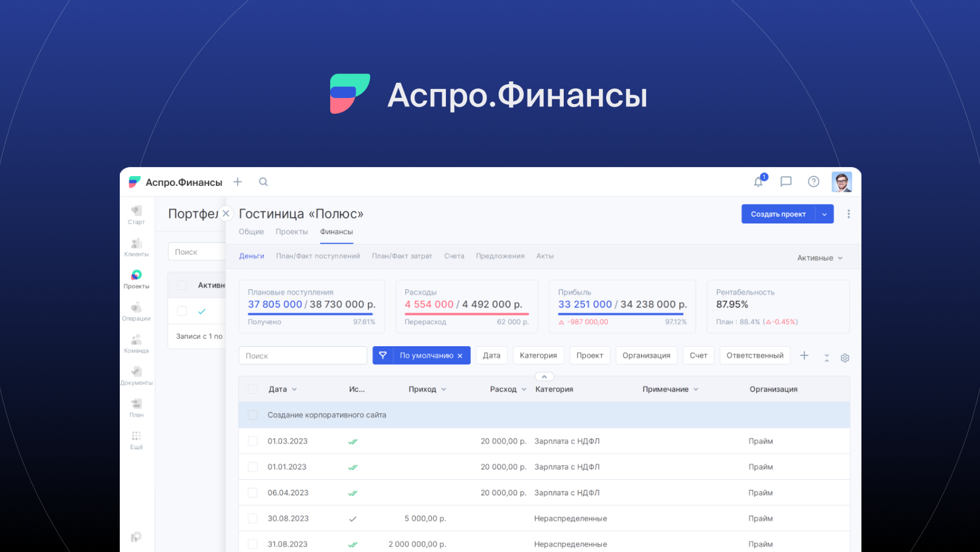Open the Проекты sidebar section
980x552 pixels.
click(136, 279)
